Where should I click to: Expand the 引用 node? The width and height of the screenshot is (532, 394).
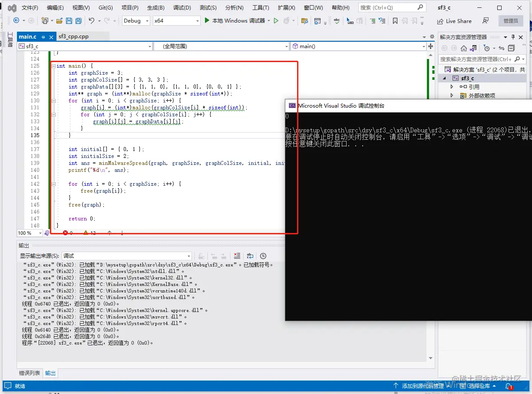click(452, 87)
